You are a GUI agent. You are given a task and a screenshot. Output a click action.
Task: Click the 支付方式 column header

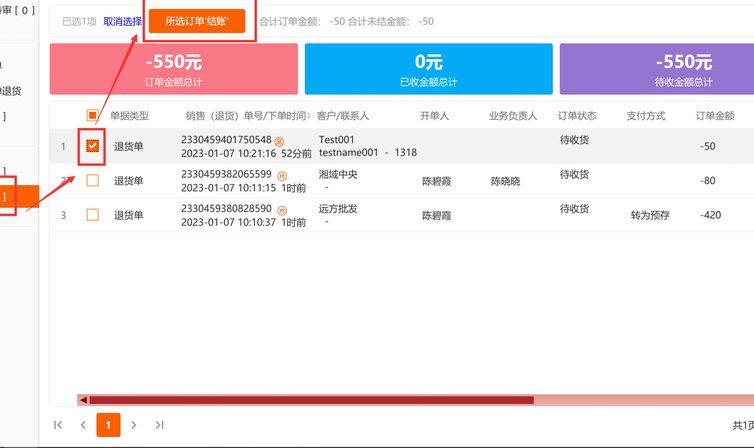click(x=646, y=116)
